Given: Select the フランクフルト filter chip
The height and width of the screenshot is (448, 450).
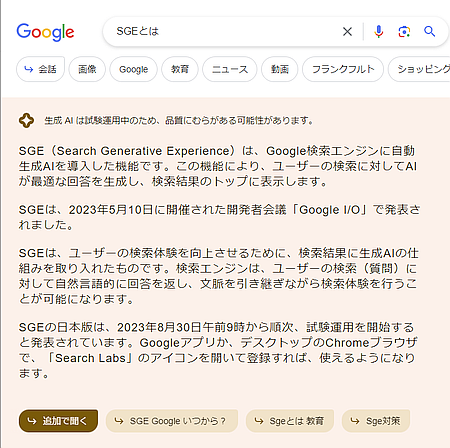Looking at the screenshot, I should (x=343, y=69).
